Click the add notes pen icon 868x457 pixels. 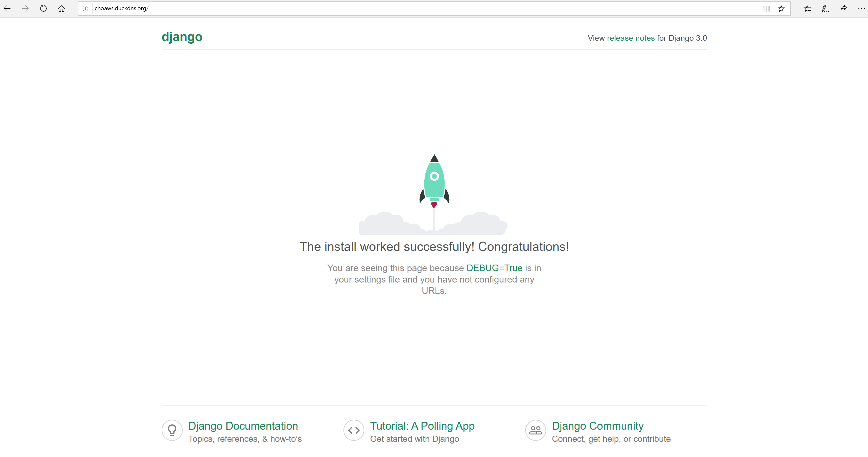tap(825, 9)
